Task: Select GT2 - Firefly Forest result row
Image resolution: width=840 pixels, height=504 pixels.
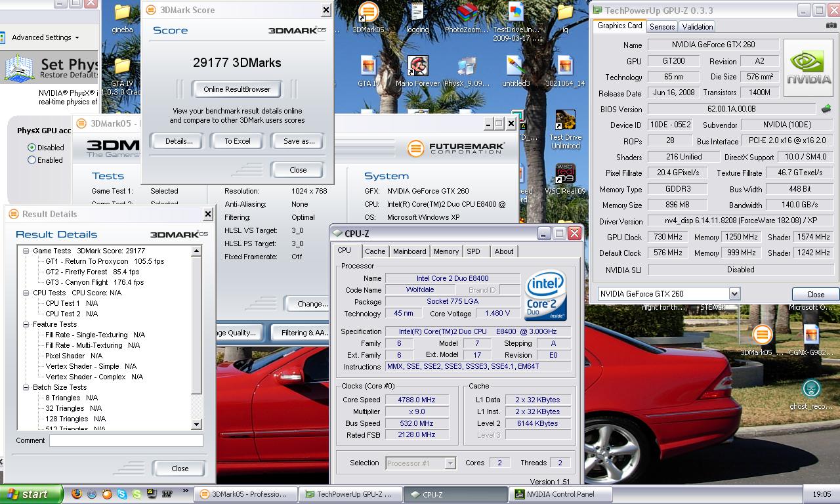Action: click(x=93, y=272)
